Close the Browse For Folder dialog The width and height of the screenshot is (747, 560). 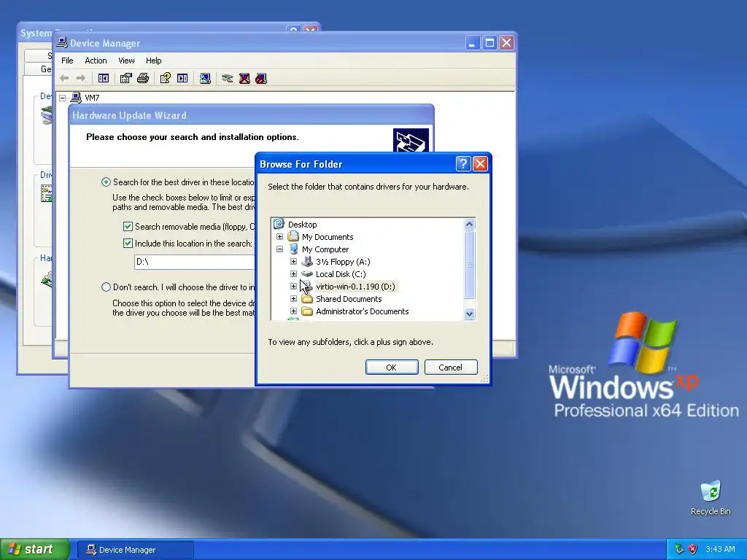coord(480,164)
